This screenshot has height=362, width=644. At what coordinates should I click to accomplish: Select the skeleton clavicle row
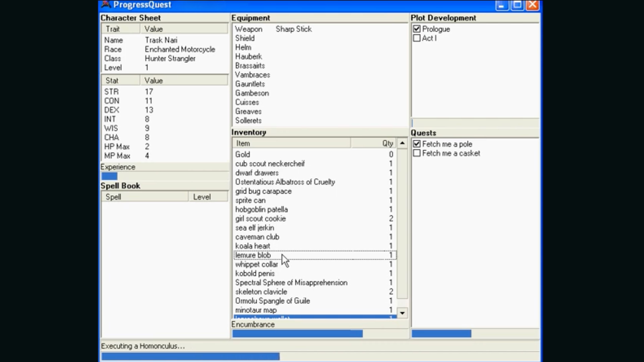315,292
